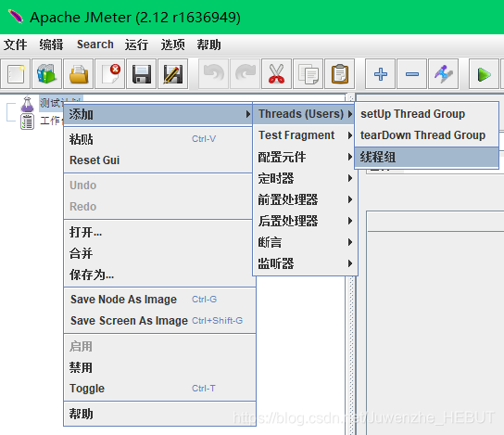
Task: Expand the 后置处理器 submenu
Action: [x=304, y=221]
